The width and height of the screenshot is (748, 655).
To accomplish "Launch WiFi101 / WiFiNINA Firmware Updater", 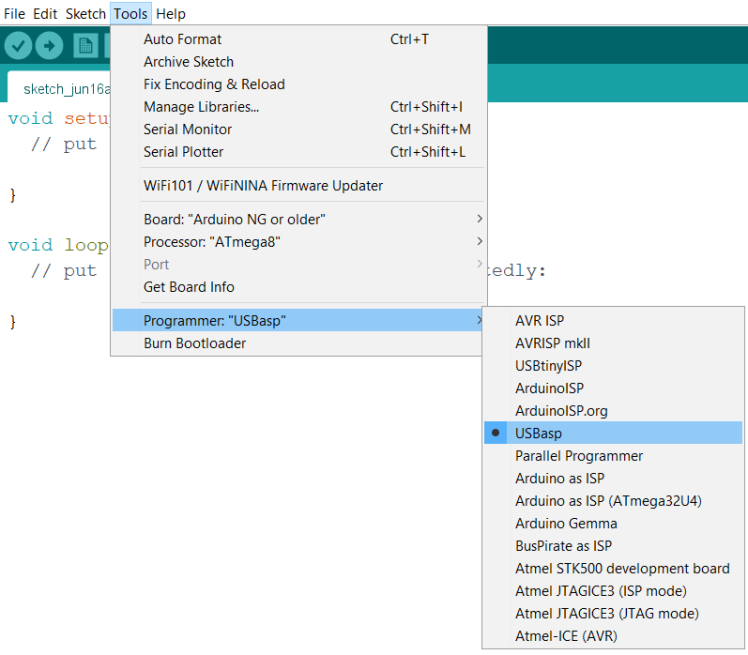I will click(x=263, y=185).
